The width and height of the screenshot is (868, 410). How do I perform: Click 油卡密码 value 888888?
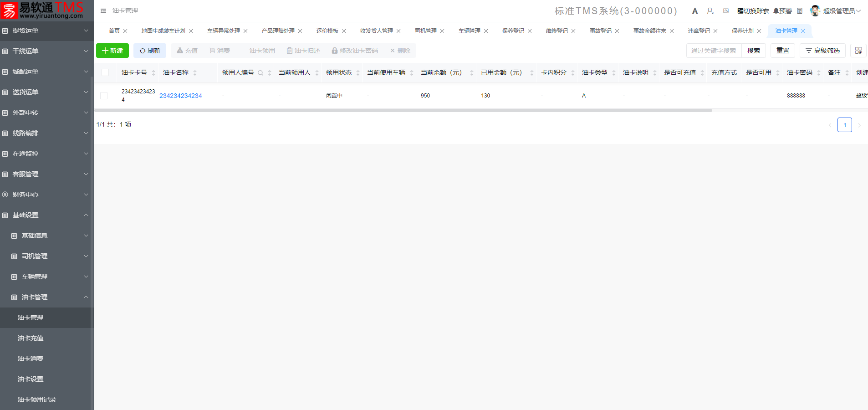tap(796, 96)
